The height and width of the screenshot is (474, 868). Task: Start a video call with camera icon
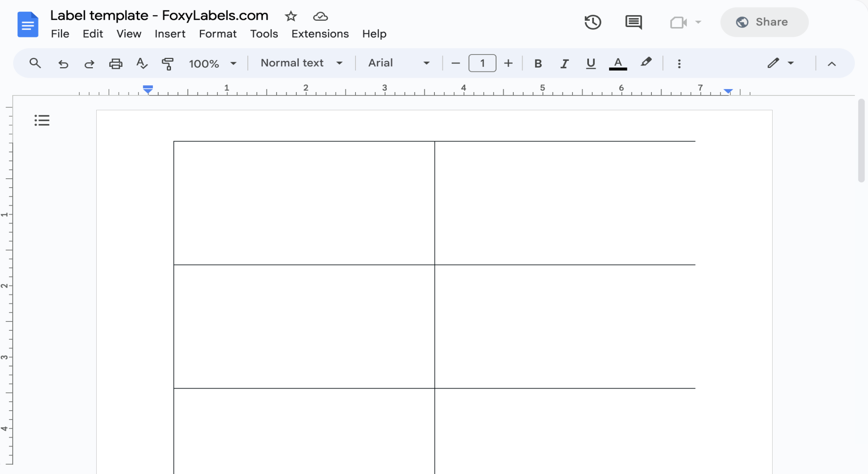point(678,22)
